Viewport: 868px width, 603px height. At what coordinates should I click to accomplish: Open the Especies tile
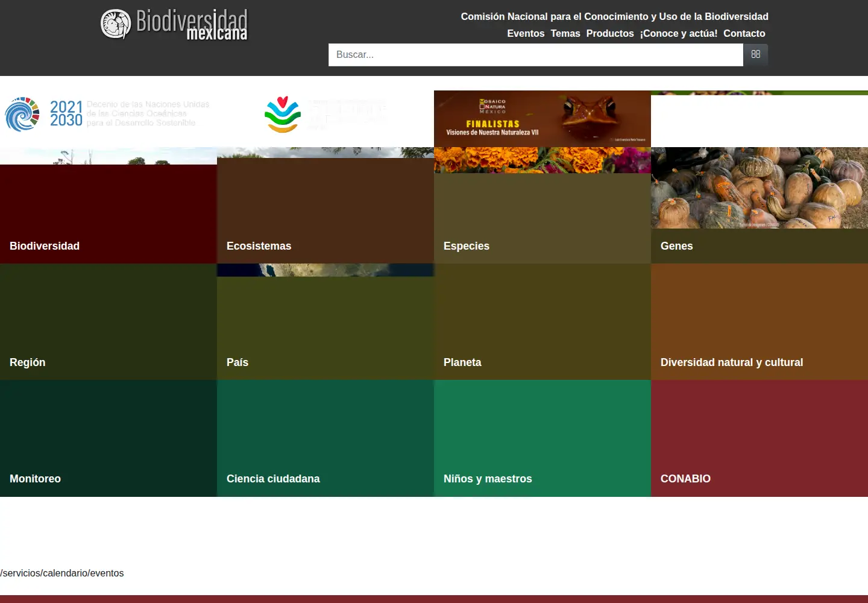pos(542,205)
